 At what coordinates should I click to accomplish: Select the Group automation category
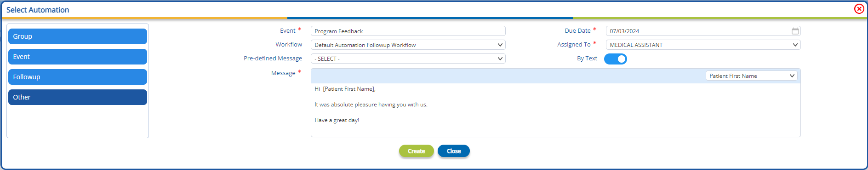click(x=78, y=36)
